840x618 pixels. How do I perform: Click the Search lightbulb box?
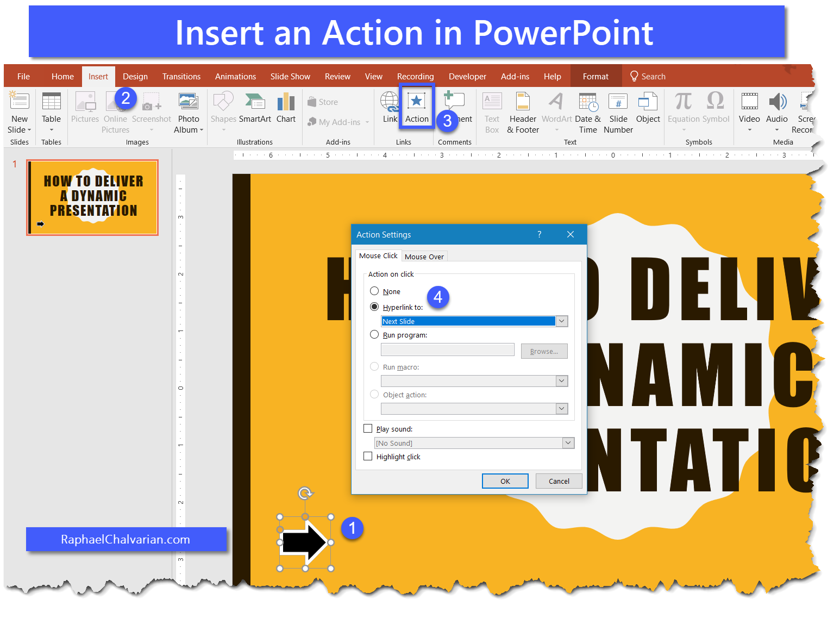click(648, 77)
